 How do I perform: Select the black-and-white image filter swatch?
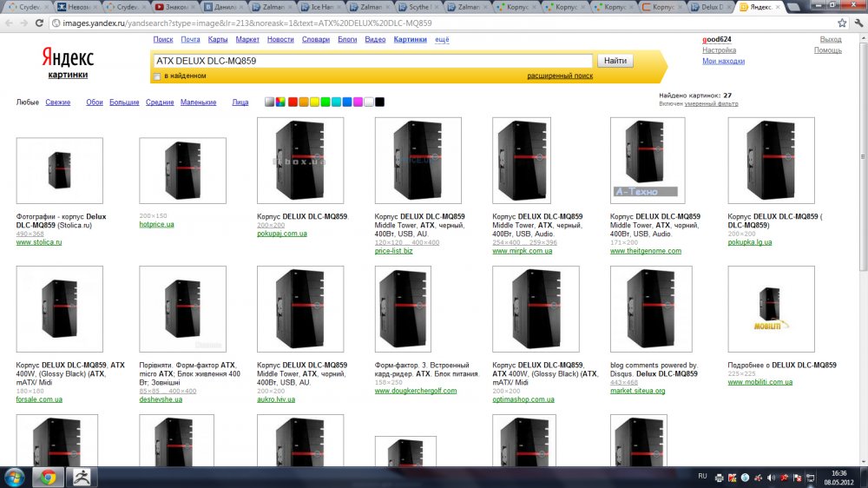click(270, 102)
